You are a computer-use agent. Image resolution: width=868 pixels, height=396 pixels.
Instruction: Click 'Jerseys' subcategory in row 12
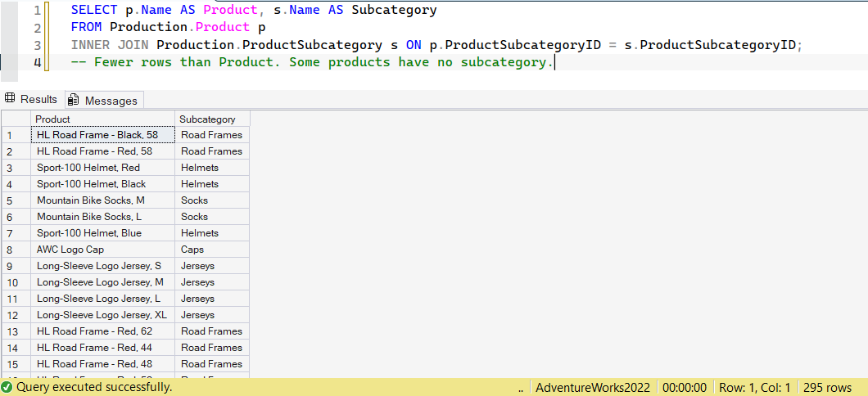213,315
